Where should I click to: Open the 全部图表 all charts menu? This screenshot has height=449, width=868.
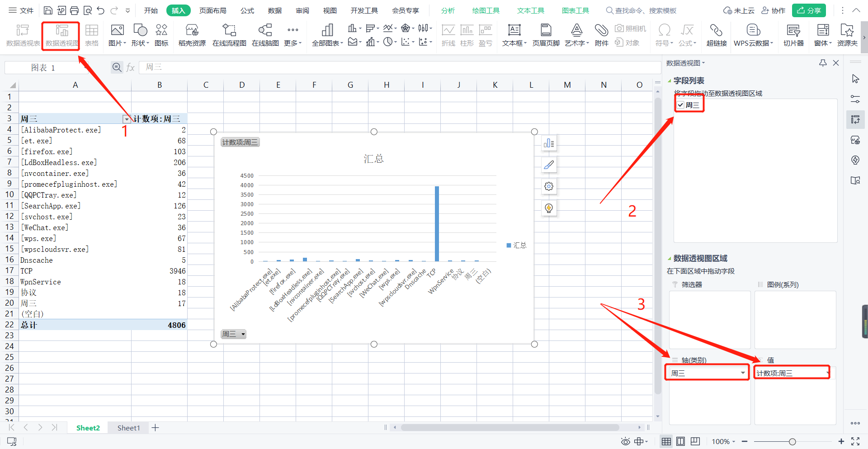(x=327, y=35)
